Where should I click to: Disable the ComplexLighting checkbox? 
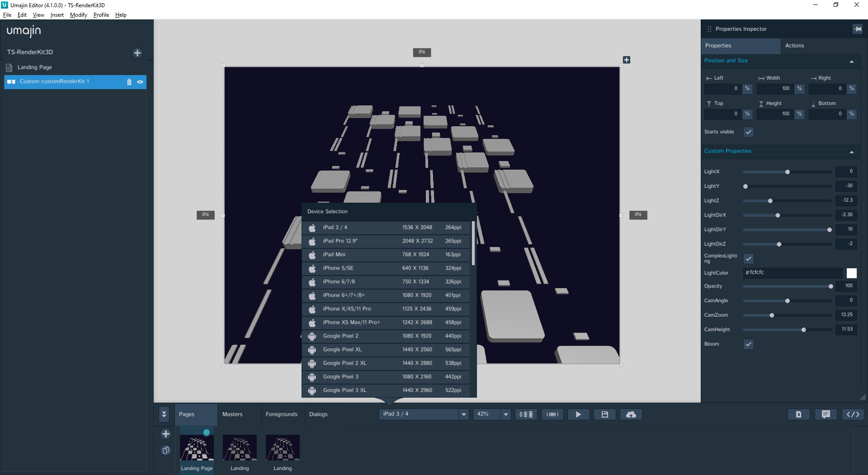point(749,259)
